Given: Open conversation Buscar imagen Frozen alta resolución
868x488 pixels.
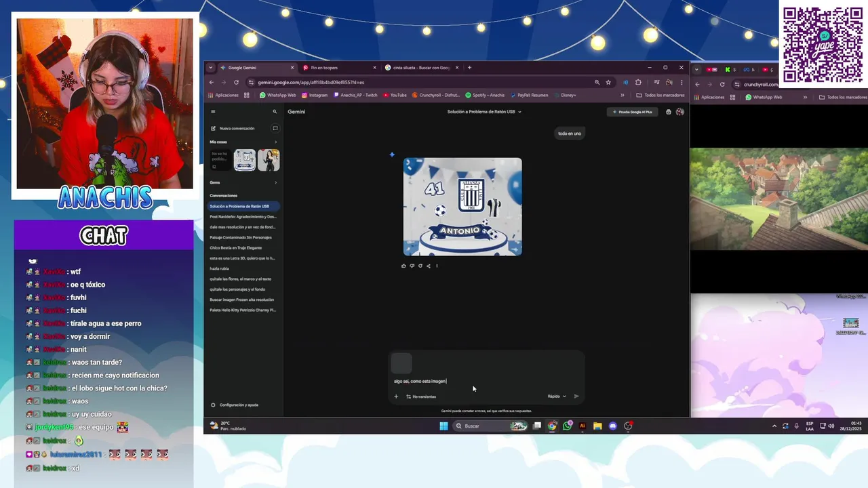Looking at the screenshot, I should pos(243,300).
